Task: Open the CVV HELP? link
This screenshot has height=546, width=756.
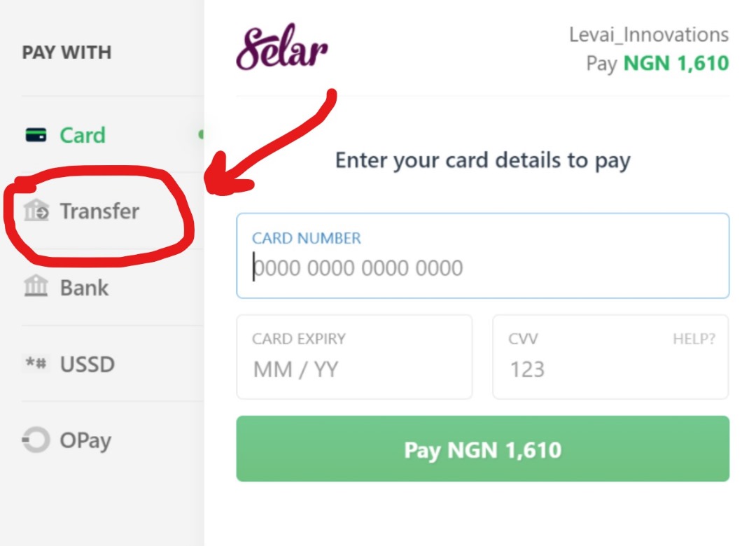Action: coord(694,339)
